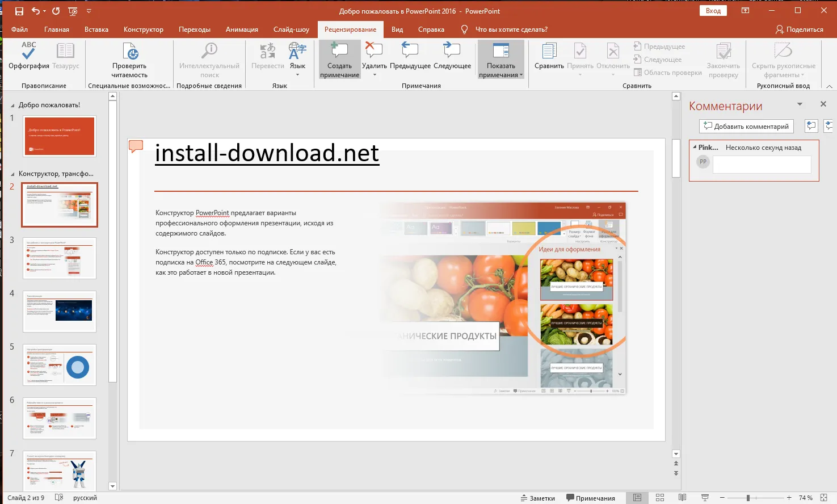Click the Добавить комментарий button
The width and height of the screenshot is (837, 504).
coord(746,126)
